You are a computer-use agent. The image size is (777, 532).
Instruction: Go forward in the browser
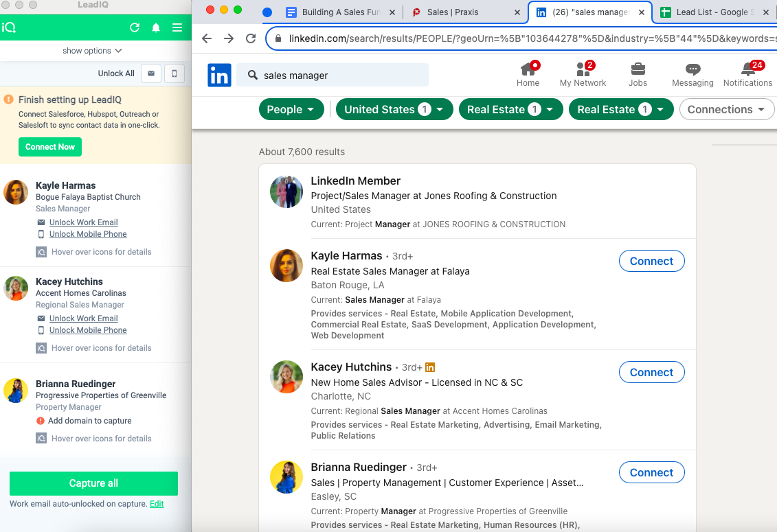[x=229, y=38]
